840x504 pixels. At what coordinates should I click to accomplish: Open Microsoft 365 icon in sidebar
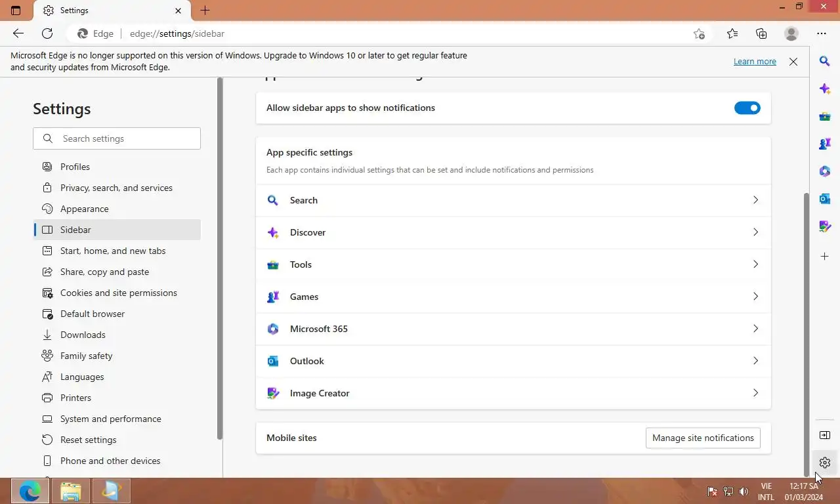[x=825, y=171]
